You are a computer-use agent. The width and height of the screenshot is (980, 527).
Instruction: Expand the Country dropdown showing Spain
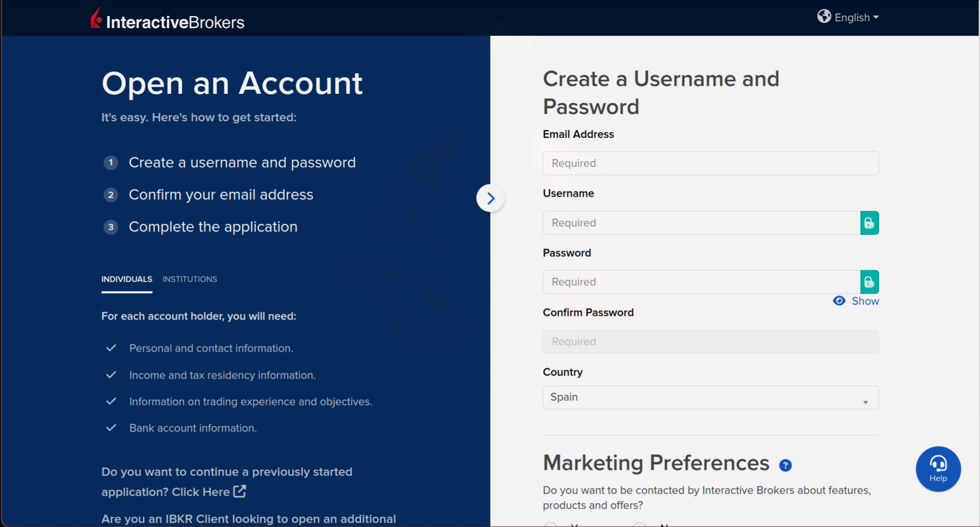point(710,397)
